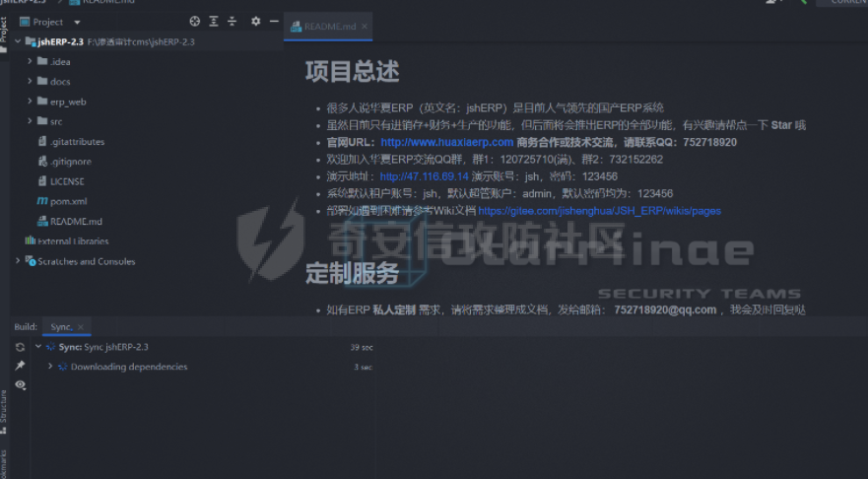Click the LICENSE file icon
868x479 pixels.
point(42,181)
